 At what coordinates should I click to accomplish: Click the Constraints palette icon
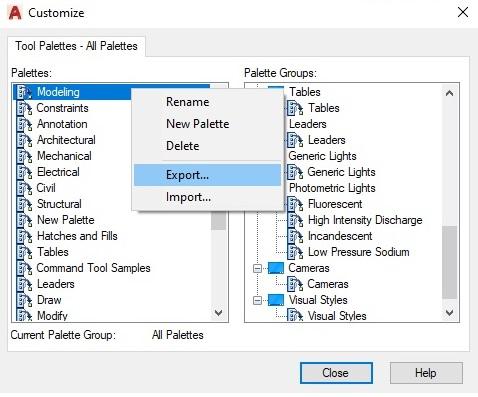coord(24,108)
